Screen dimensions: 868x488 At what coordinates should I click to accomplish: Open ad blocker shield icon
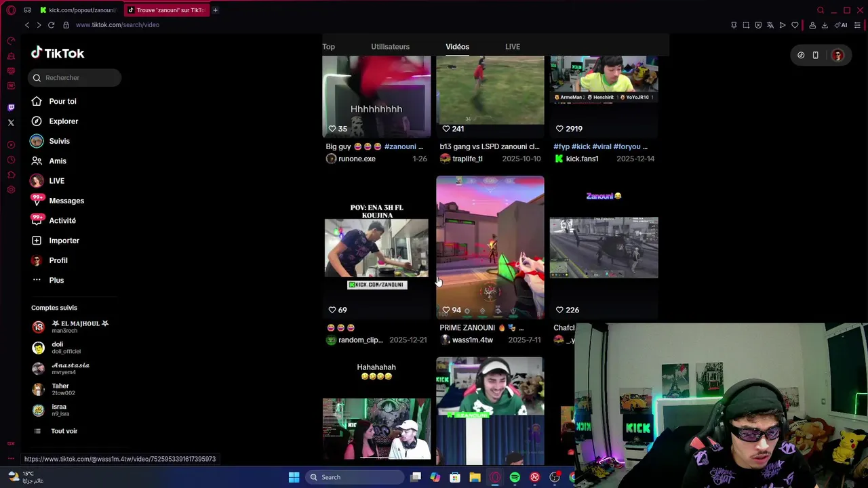pyautogui.click(x=758, y=25)
